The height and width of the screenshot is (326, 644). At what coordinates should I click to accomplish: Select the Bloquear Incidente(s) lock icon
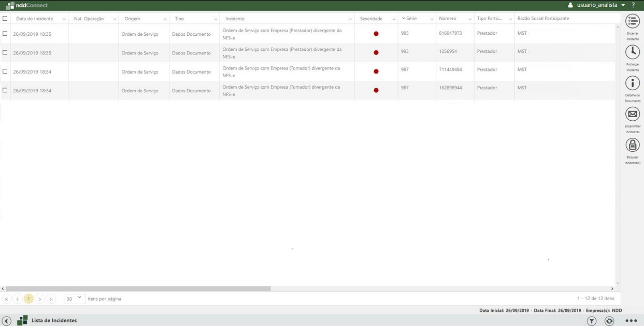(632, 144)
